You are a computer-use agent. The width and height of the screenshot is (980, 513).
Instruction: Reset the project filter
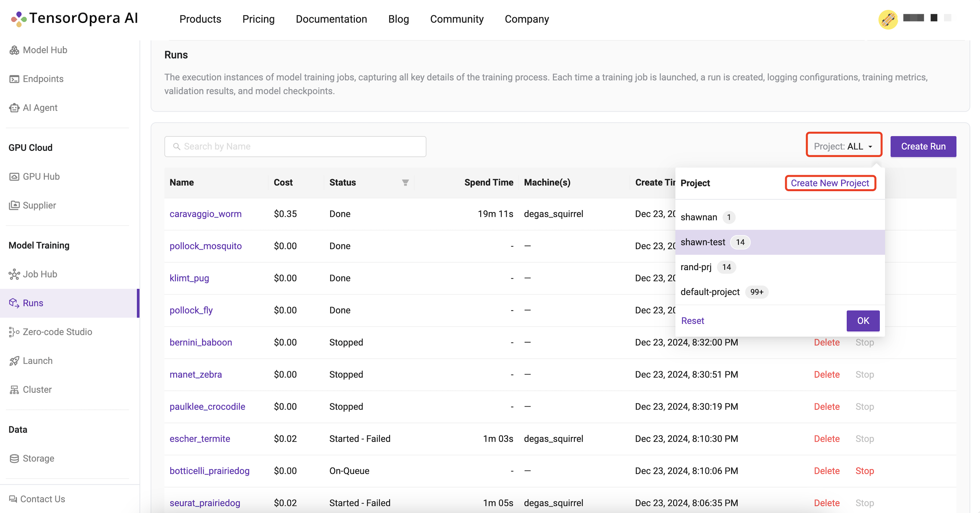point(692,321)
